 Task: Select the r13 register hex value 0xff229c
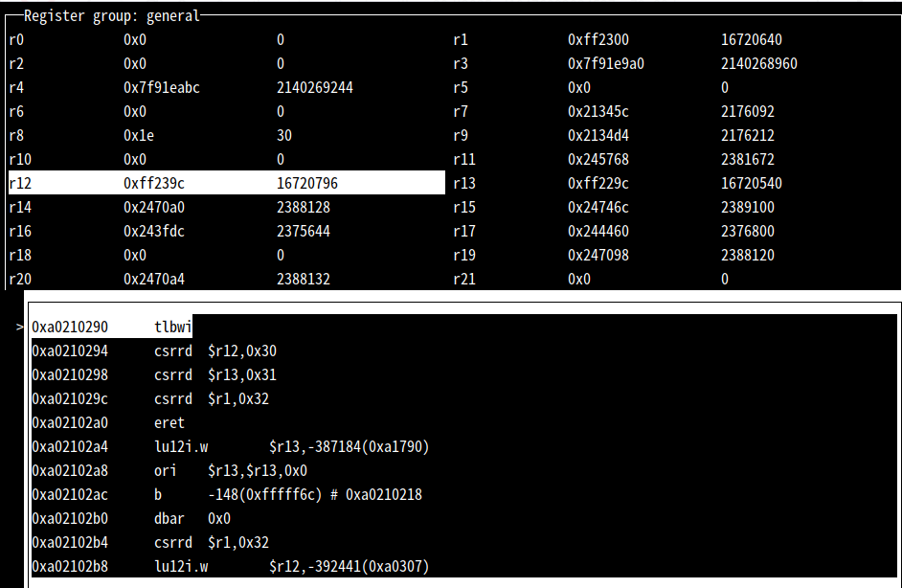coord(598,183)
